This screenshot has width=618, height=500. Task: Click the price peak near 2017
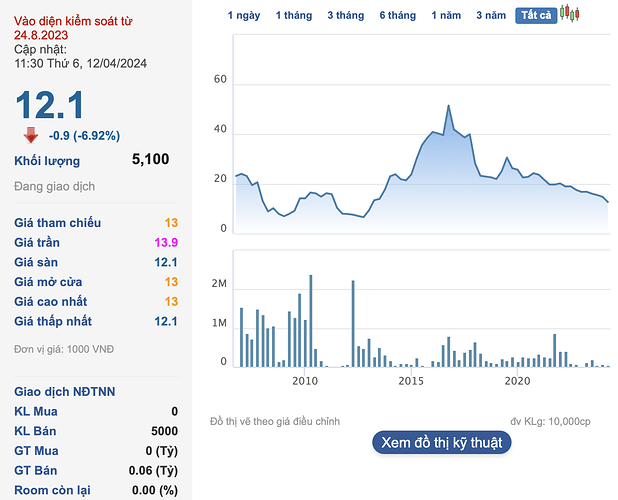click(x=448, y=106)
